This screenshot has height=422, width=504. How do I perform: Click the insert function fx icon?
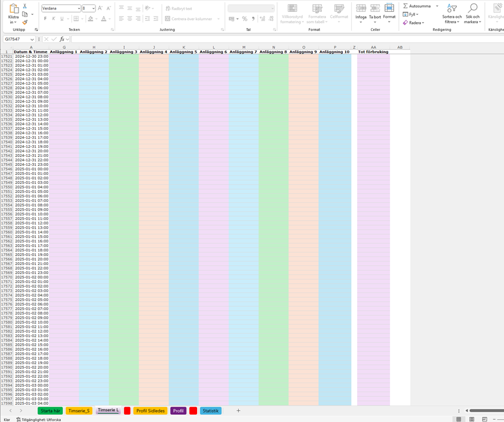pyautogui.click(x=62, y=39)
